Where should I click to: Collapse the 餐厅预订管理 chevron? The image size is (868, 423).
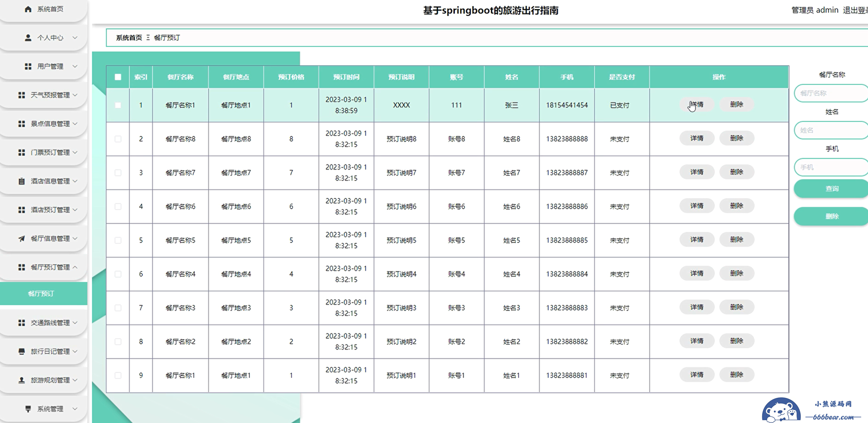[75, 267]
